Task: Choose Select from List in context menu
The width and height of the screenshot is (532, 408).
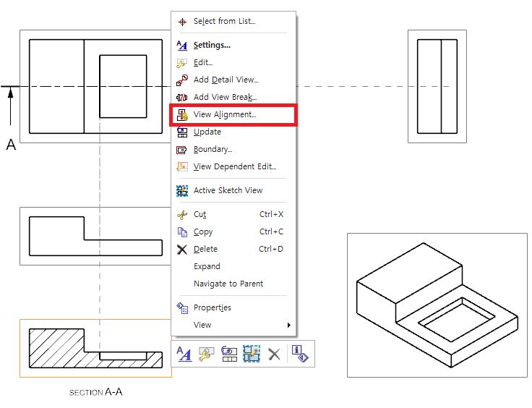Action: [224, 22]
